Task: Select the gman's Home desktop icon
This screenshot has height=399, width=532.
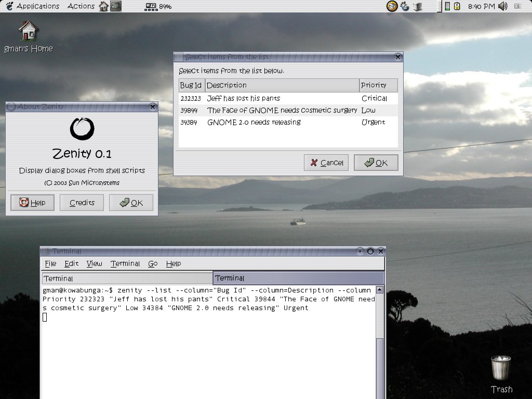Action: pos(29,37)
